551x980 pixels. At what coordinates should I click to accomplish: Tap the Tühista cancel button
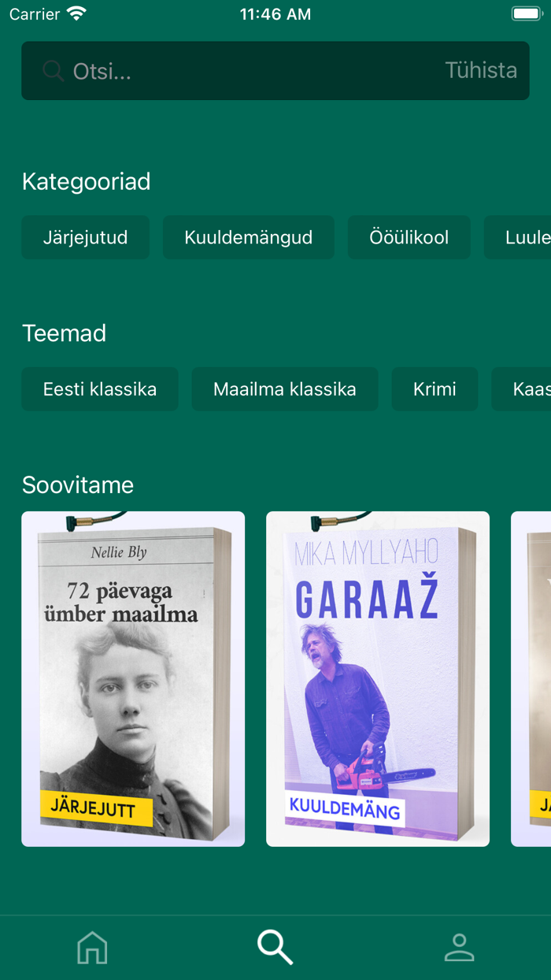pyautogui.click(x=481, y=70)
